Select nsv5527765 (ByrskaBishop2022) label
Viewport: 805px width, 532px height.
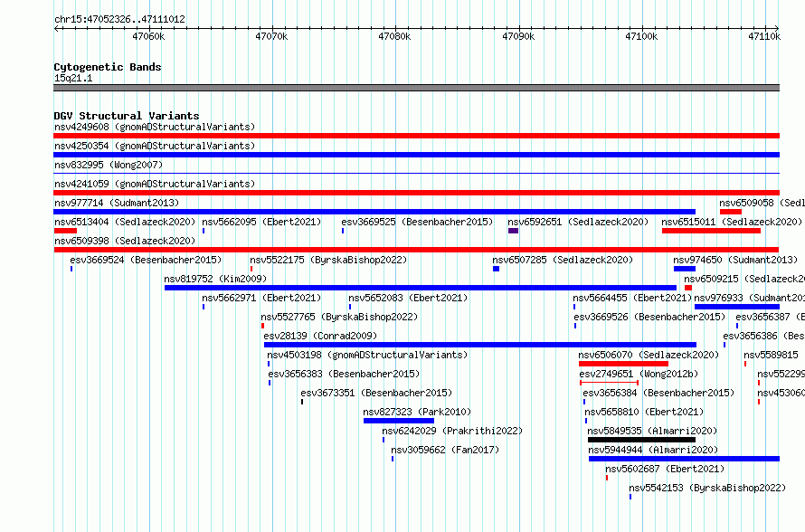339,317
